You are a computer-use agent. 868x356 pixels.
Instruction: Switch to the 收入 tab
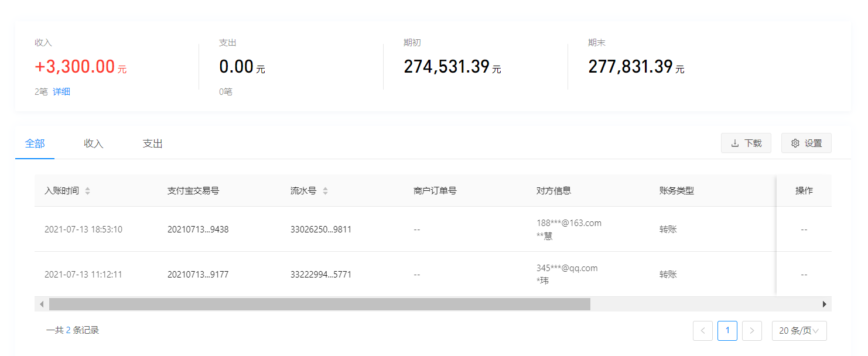point(93,143)
